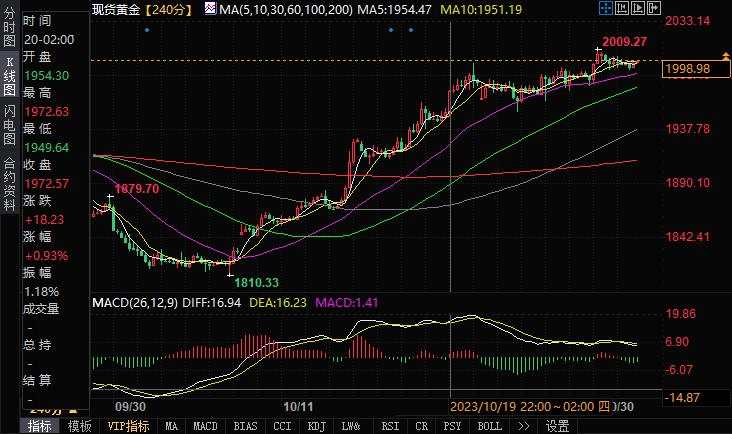Click the jump-to-latest arrow icon
Image resolution: width=732 pixels, height=434 pixels.
coord(654,8)
